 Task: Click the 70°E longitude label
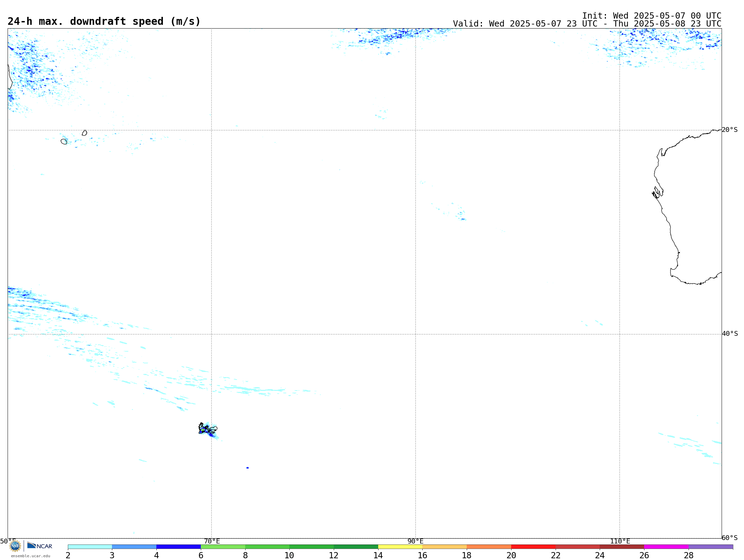pyautogui.click(x=212, y=541)
